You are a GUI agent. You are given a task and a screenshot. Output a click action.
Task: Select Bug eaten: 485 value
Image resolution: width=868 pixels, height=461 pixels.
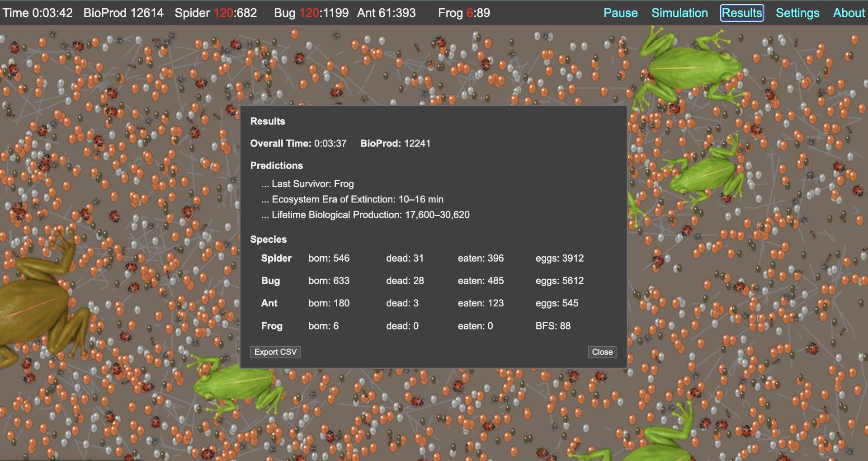[x=481, y=281]
